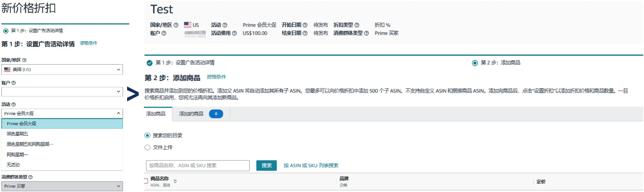Open the 美国 (US) country dropdown
The image size is (644, 192).
(x=62, y=70)
